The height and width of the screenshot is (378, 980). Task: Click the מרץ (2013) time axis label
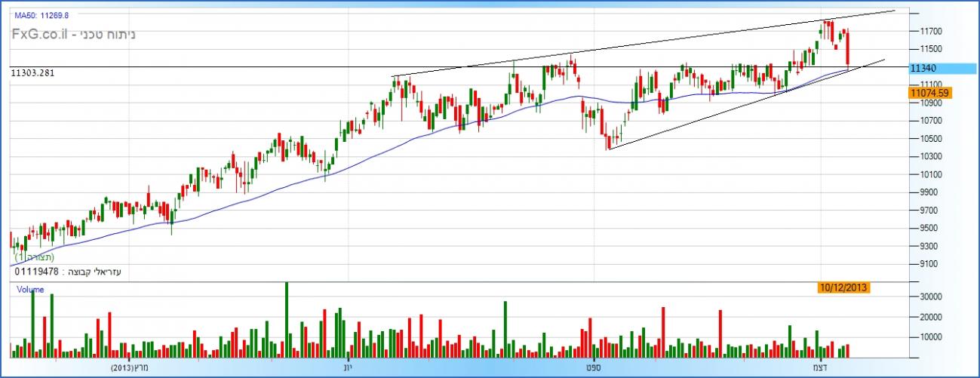[x=131, y=367]
